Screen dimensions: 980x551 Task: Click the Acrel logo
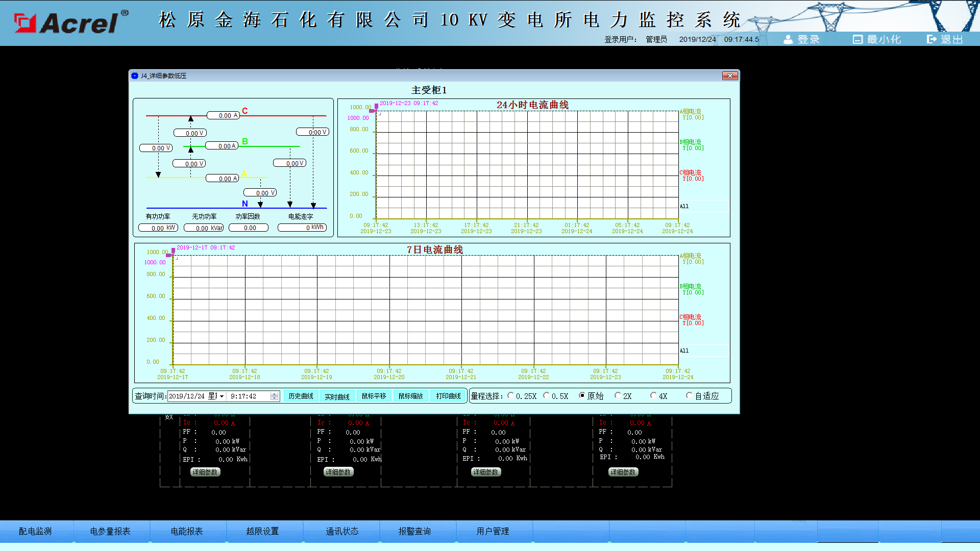(71, 22)
